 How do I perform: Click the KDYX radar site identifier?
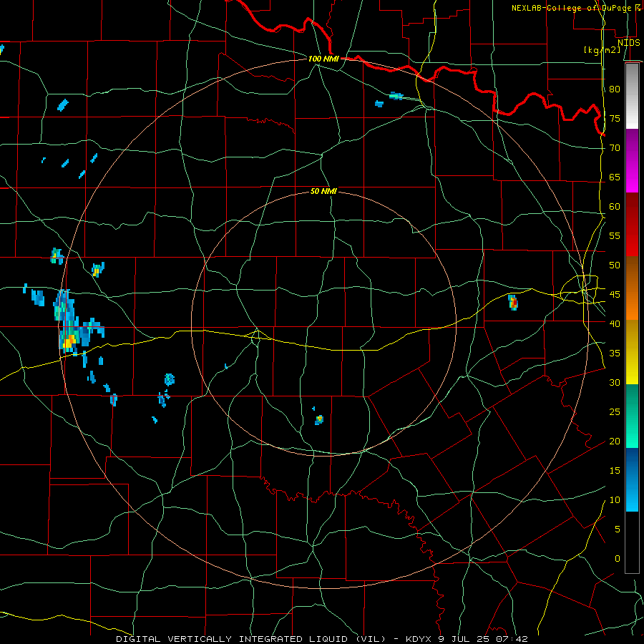click(x=420, y=639)
